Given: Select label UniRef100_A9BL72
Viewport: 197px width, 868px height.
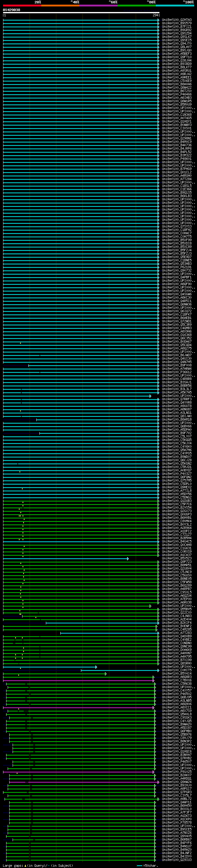Looking at the screenshot, I should pyautogui.click(x=177, y=799).
